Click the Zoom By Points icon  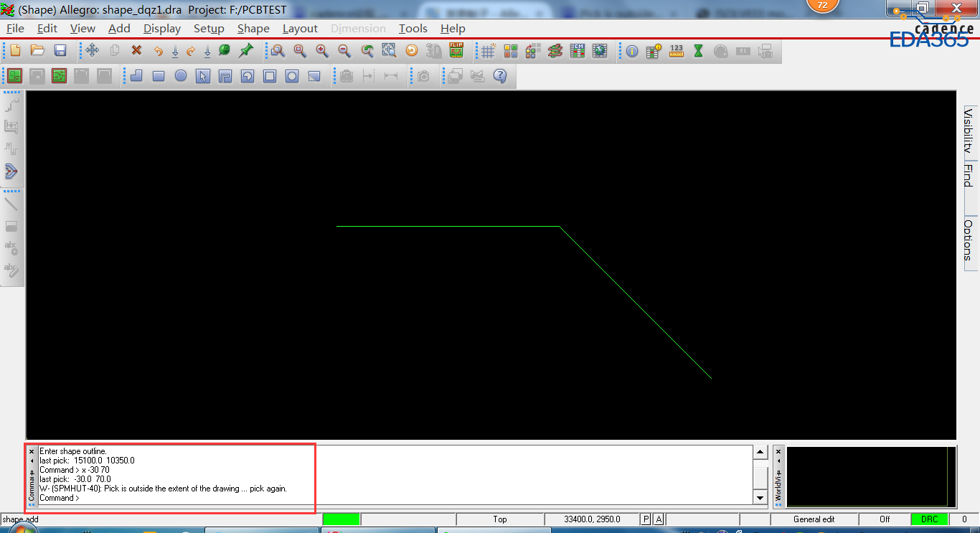pyautogui.click(x=278, y=51)
